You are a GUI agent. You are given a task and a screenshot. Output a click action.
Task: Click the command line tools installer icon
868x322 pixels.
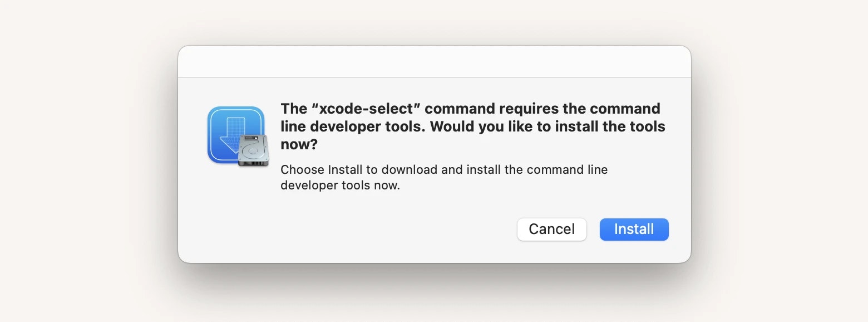pyautogui.click(x=238, y=136)
